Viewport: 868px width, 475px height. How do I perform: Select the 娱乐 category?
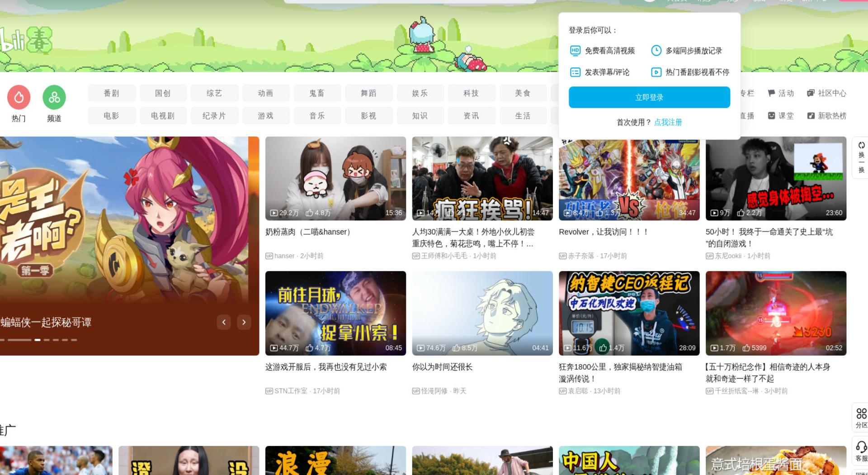[420, 93]
